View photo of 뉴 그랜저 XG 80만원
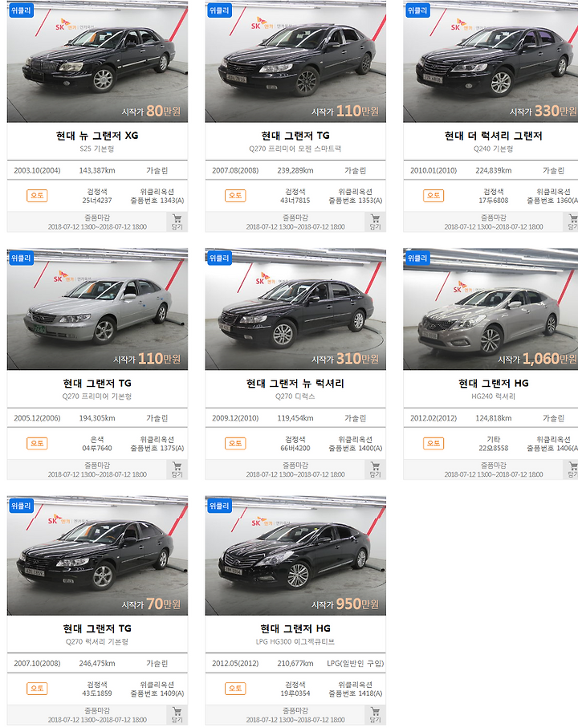The image size is (578, 728). point(97,61)
